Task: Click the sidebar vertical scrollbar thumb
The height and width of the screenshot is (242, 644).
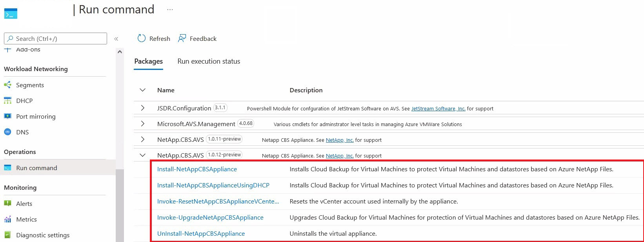Action: pos(120,205)
